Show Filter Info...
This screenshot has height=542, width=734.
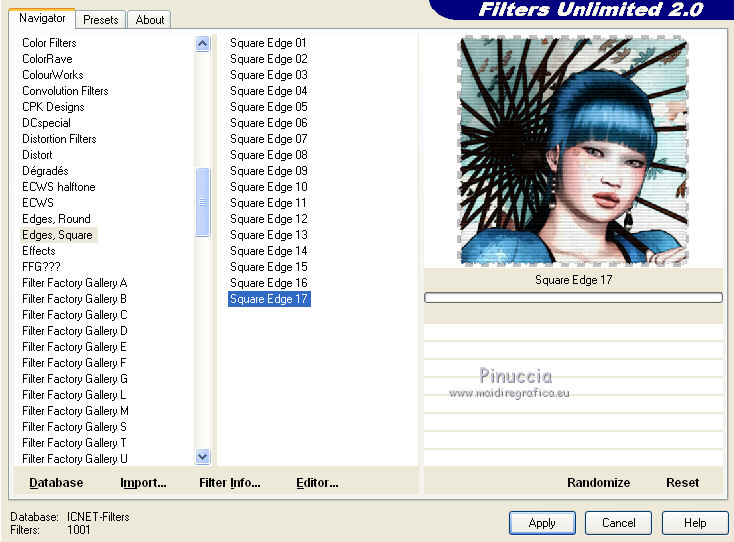click(x=230, y=483)
